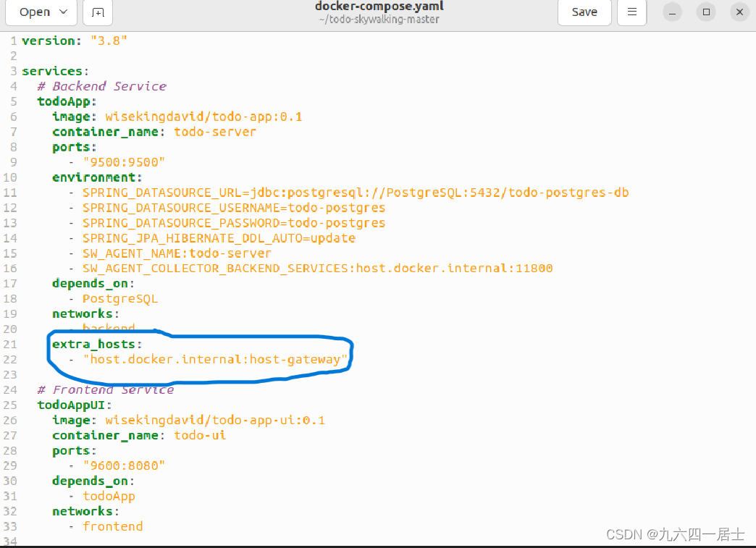Click the ports value 9600:8080

[123, 465]
